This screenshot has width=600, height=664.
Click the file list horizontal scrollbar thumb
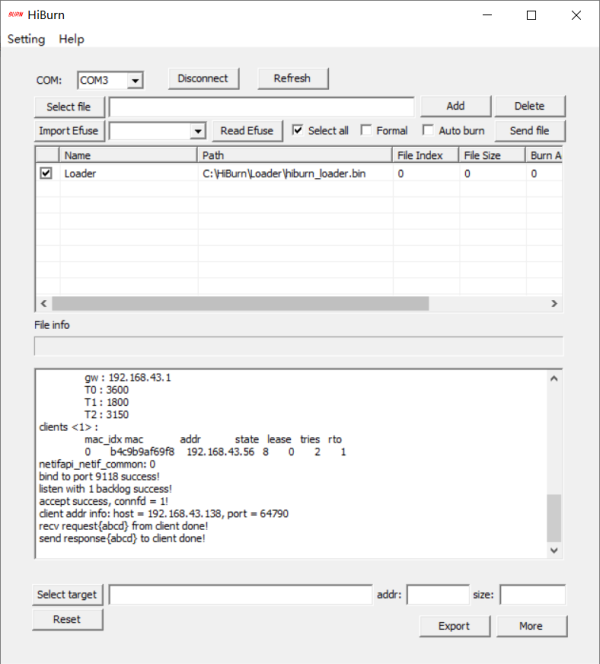[240, 304]
